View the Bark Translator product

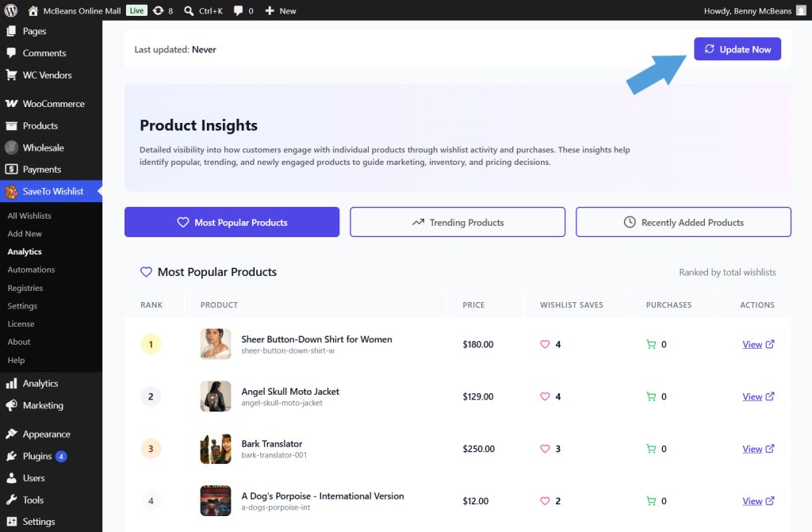point(758,449)
